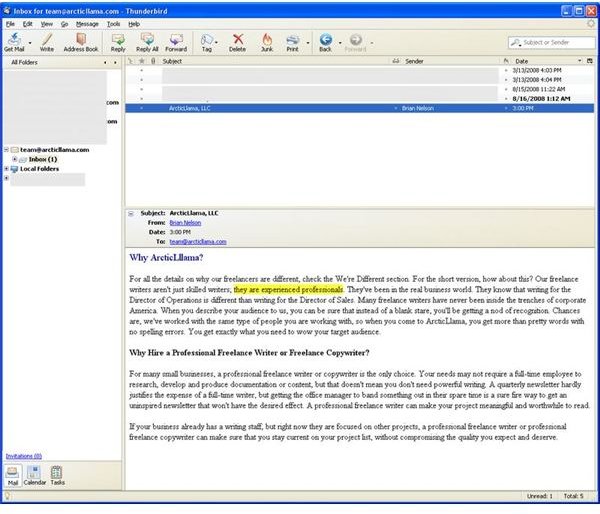Click the toolbar Forward message icon
This screenshot has height=514, width=600.
coord(176,42)
